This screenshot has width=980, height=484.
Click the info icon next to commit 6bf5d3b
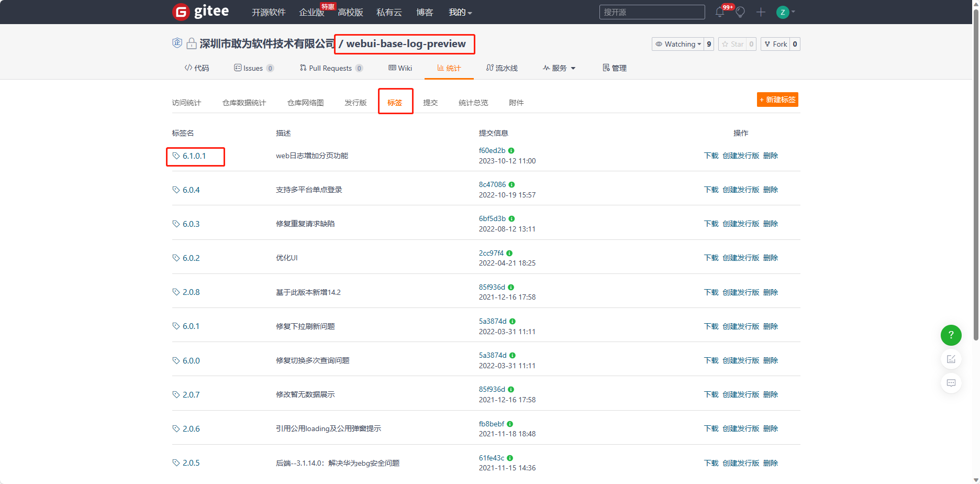click(x=512, y=219)
